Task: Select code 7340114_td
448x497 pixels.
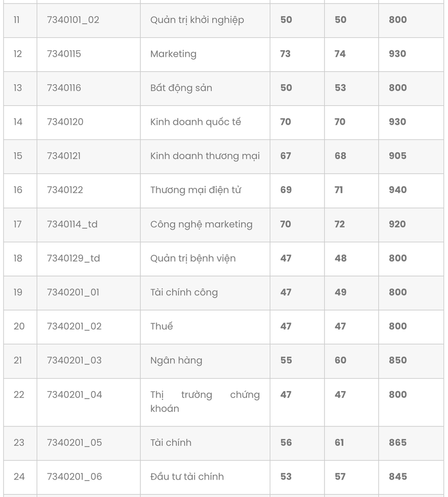Action: point(72,224)
